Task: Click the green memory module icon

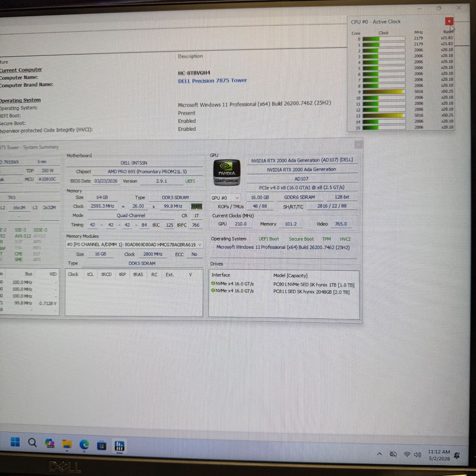Action: pos(196,206)
